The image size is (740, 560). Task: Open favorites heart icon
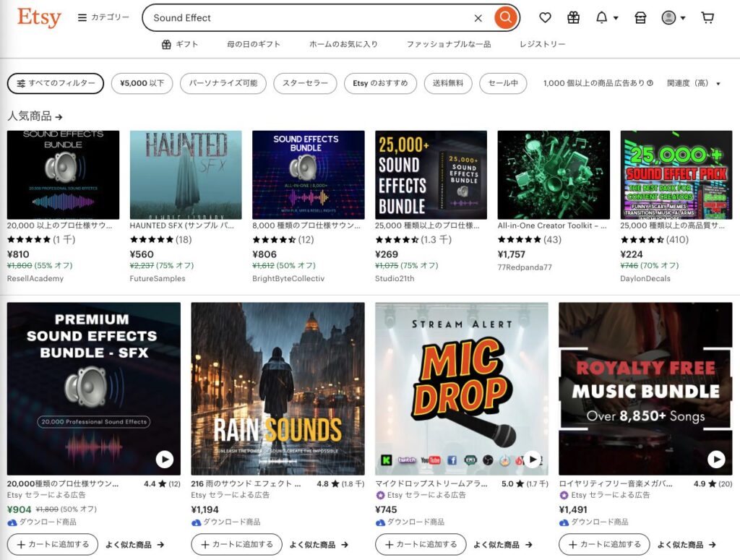(x=545, y=17)
